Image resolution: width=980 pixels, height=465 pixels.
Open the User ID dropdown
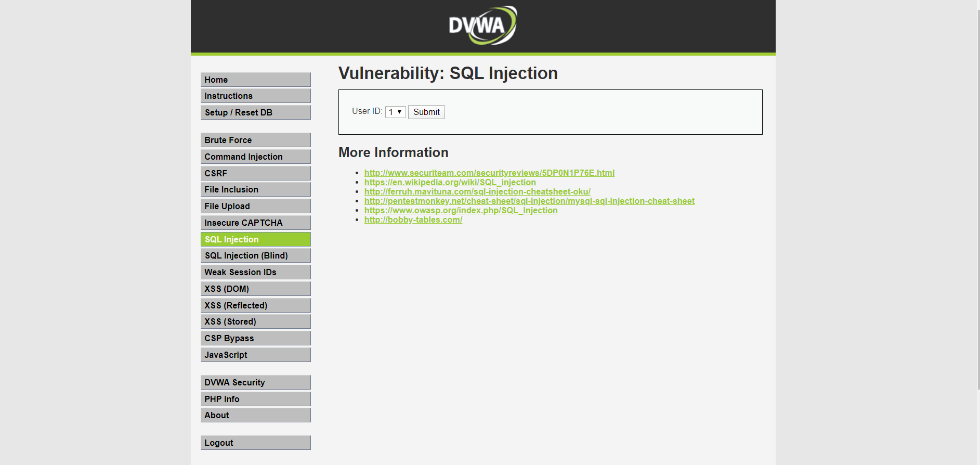coord(395,112)
